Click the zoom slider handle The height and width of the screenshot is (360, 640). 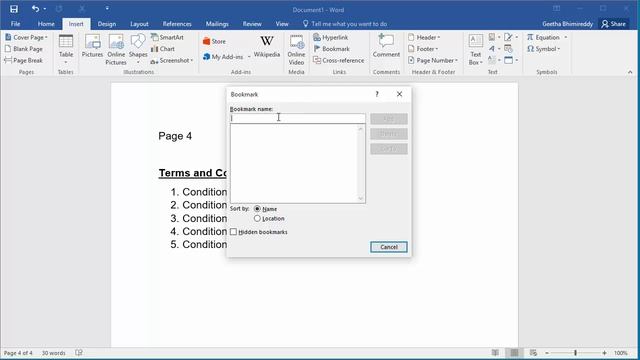click(576, 353)
